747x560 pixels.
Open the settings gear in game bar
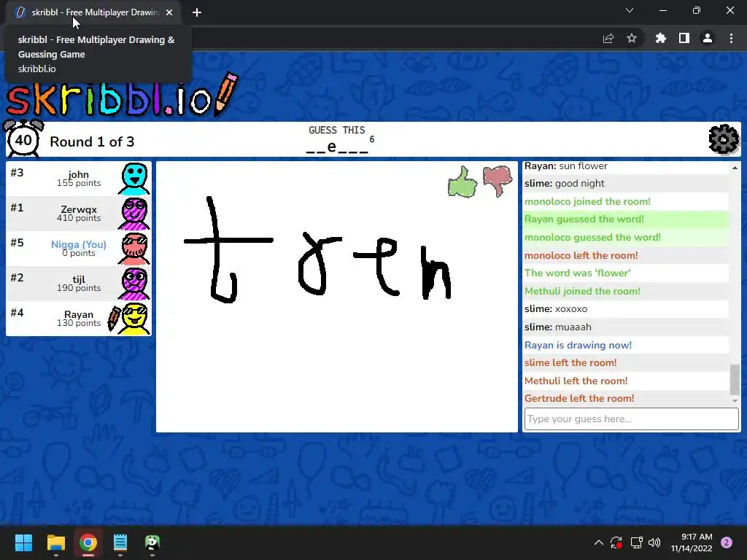click(724, 139)
